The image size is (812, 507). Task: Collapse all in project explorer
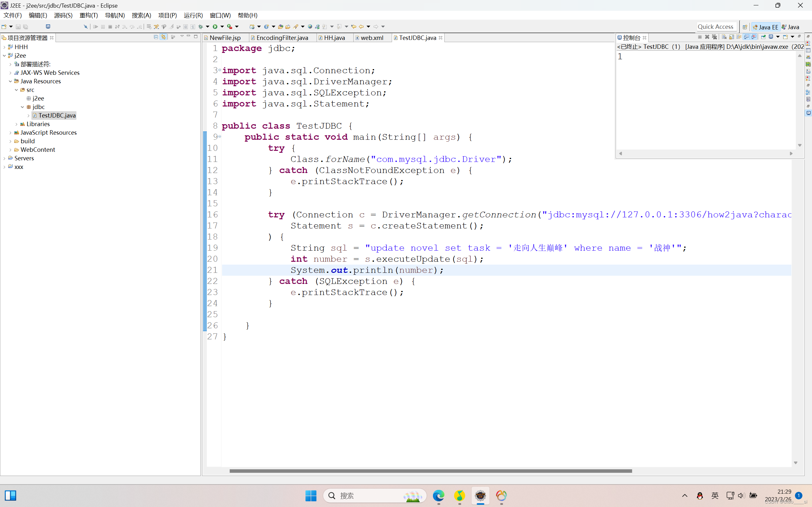coord(156,37)
